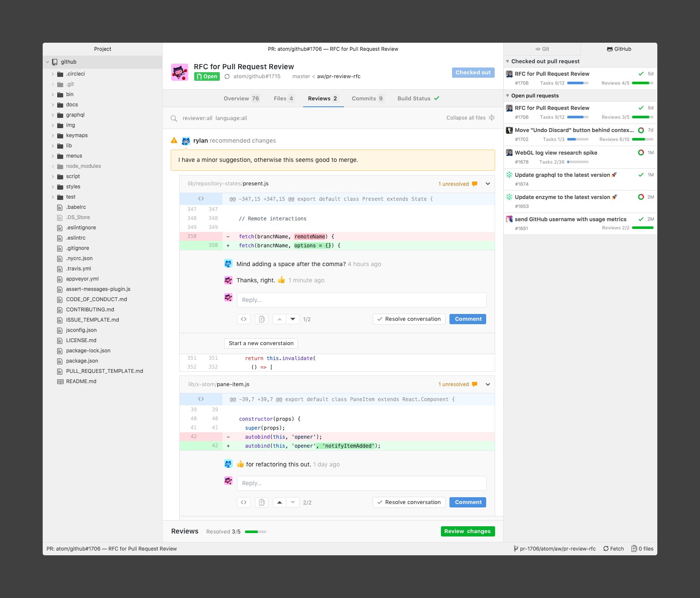
Task: Open the Files tab
Action: point(284,98)
